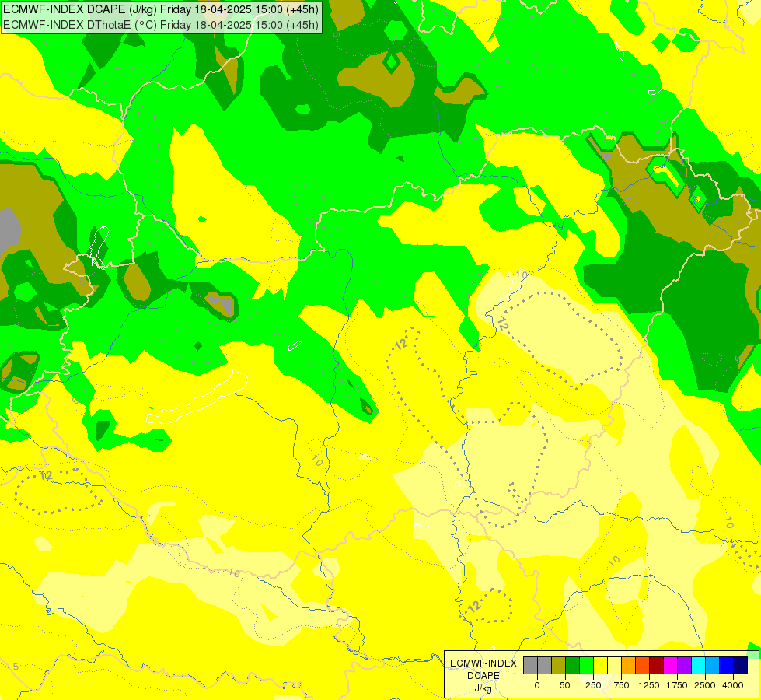Click the cyan legend swatch
The width and height of the screenshot is (761, 700).
tap(698, 665)
